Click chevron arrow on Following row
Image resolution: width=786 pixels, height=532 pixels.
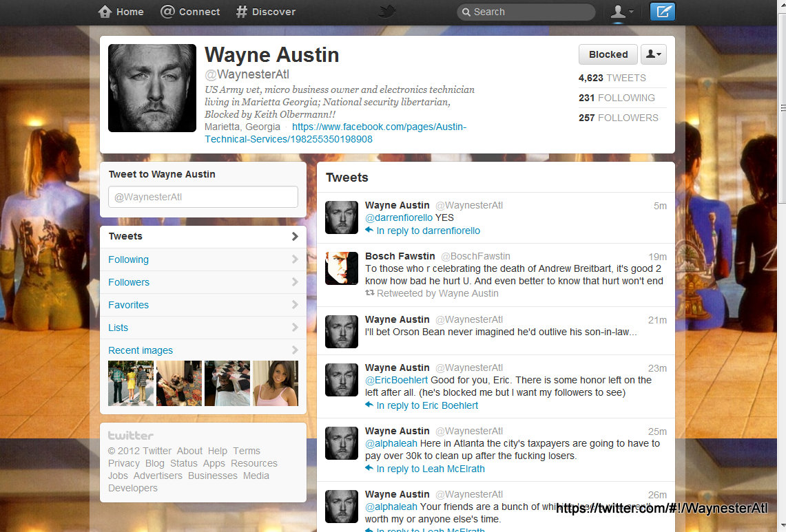click(x=295, y=259)
